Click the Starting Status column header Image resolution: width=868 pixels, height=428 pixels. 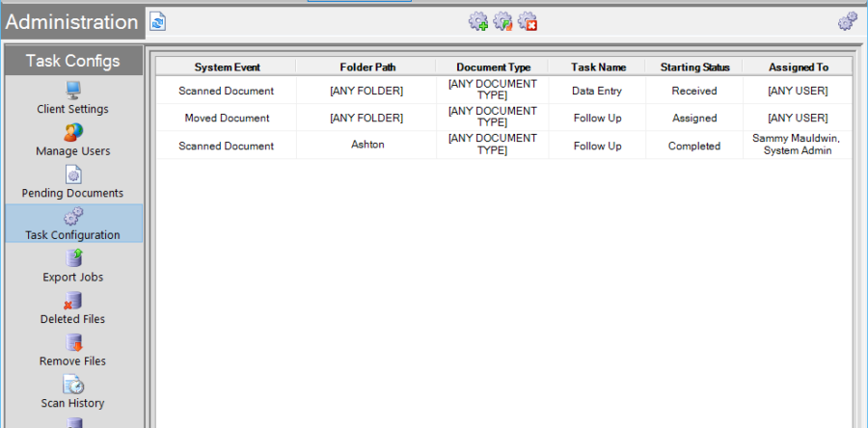tap(694, 67)
